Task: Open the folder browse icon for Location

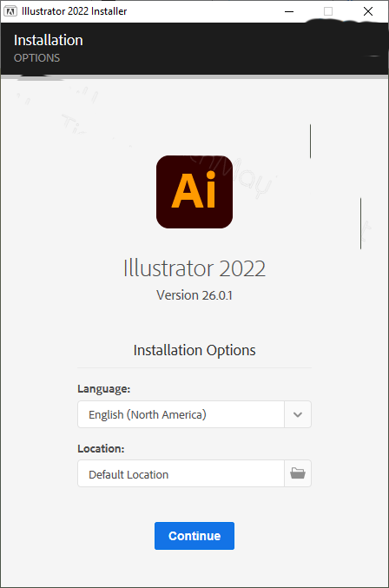Action: (x=298, y=473)
